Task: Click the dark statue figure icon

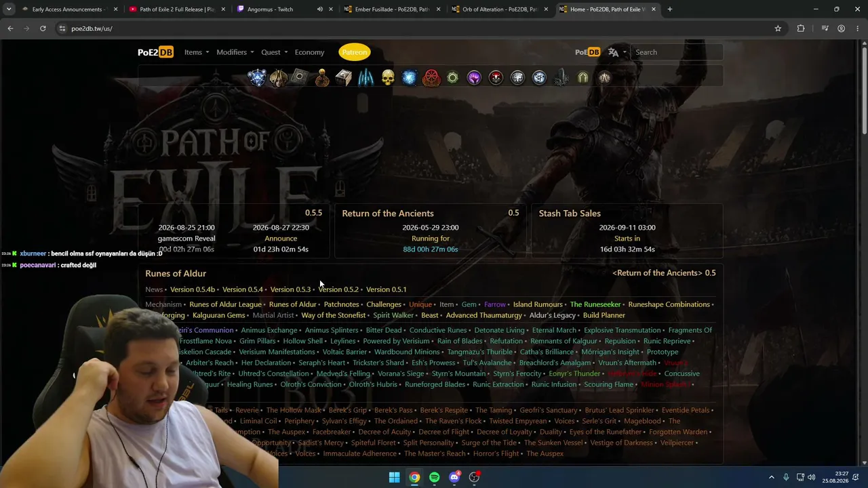Action: (561, 78)
